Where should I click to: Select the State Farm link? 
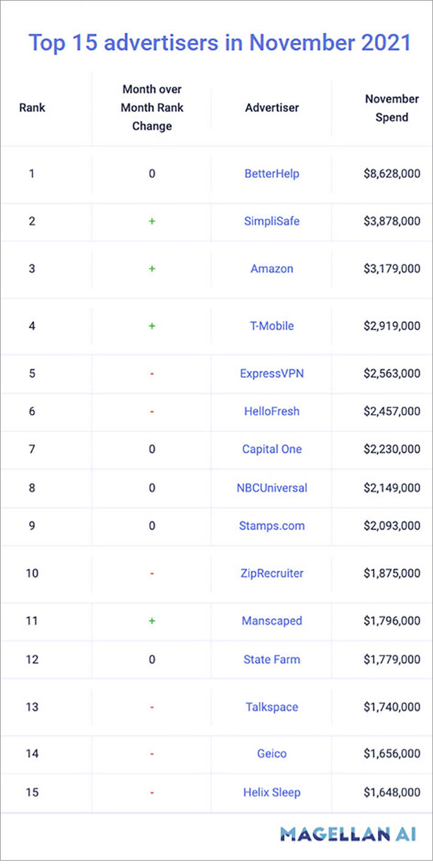(272, 660)
